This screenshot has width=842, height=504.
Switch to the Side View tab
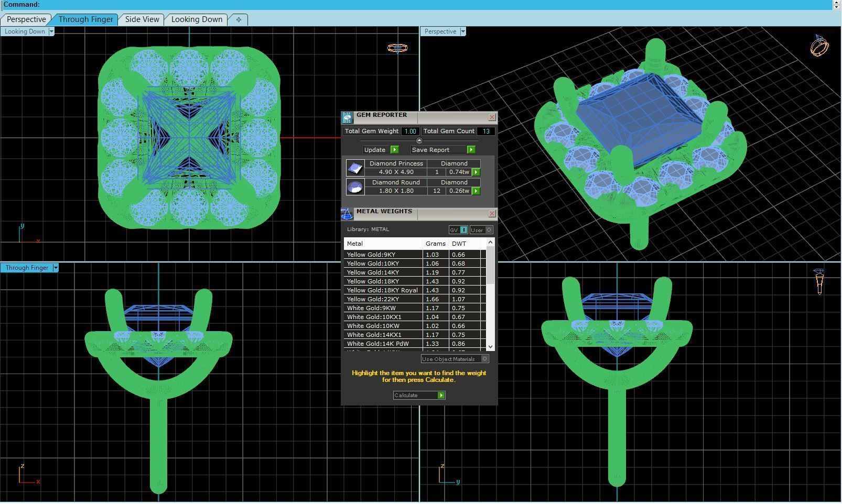click(142, 19)
